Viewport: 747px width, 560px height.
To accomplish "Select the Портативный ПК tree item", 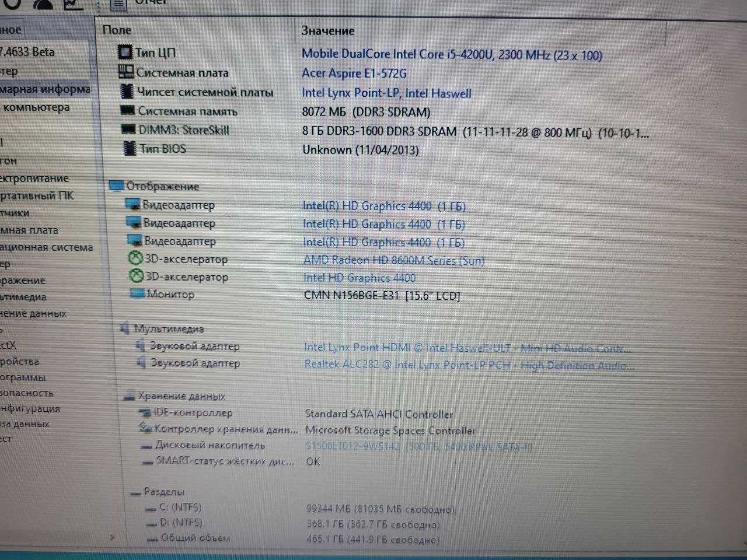I will (37, 195).
